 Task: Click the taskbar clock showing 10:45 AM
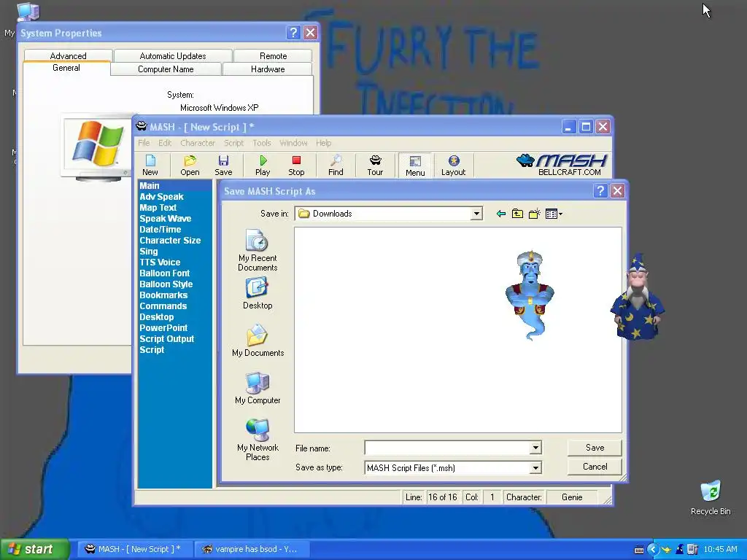[720, 550]
